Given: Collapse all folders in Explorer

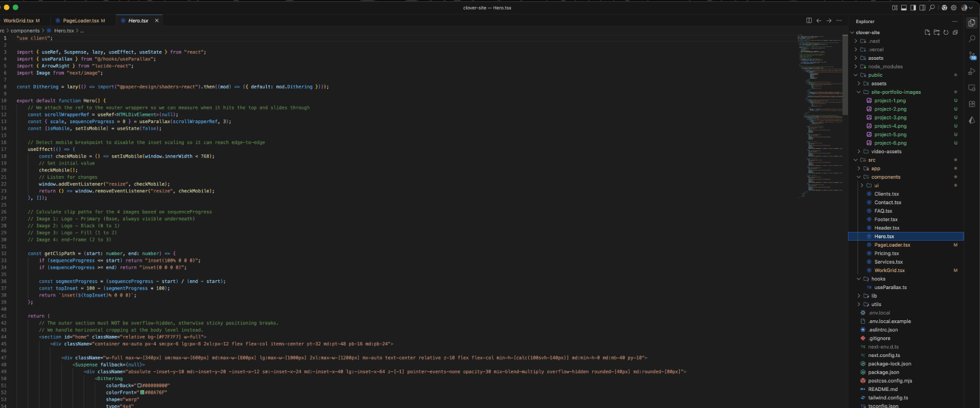Looking at the screenshot, I should [x=955, y=32].
